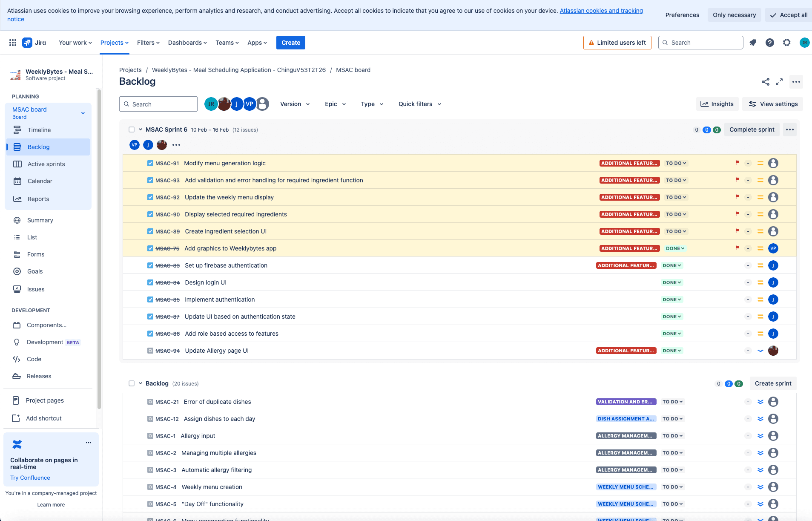Open Calendar in the sidebar

pos(40,181)
